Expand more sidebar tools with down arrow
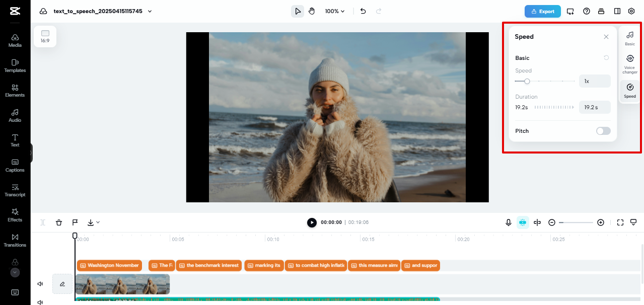Image resolution: width=644 pixels, height=305 pixels. (x=15, y=272)
